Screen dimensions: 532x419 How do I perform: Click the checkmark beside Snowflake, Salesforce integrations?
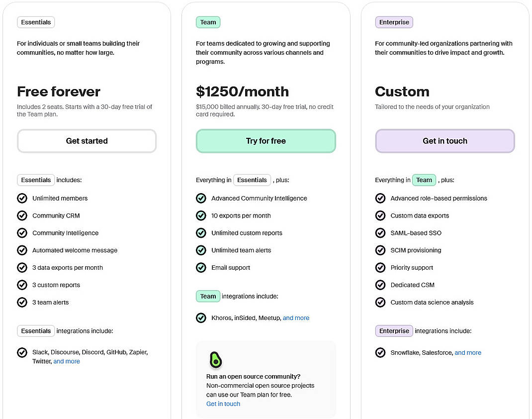[x=380, y=352]
